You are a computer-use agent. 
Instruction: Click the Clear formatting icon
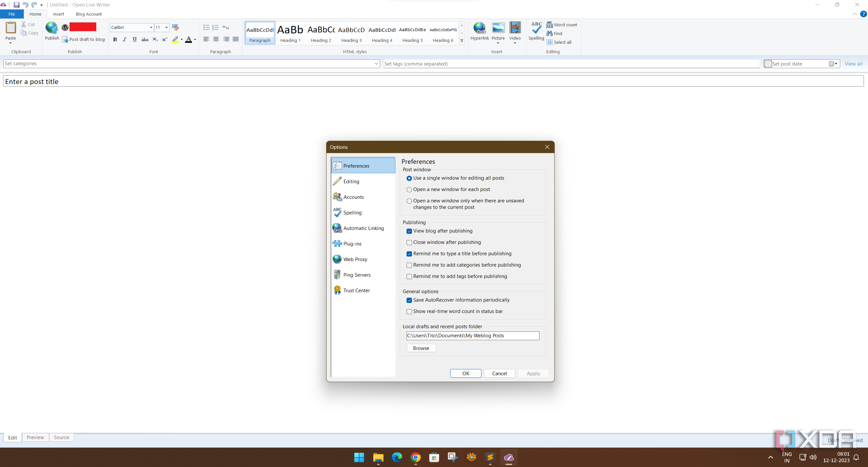point(175,27)
